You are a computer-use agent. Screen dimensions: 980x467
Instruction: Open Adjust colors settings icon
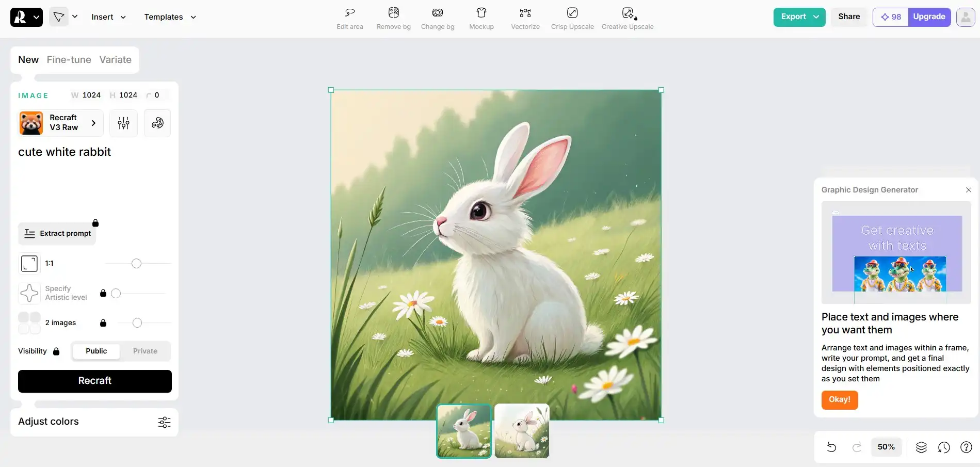[164, 422]
